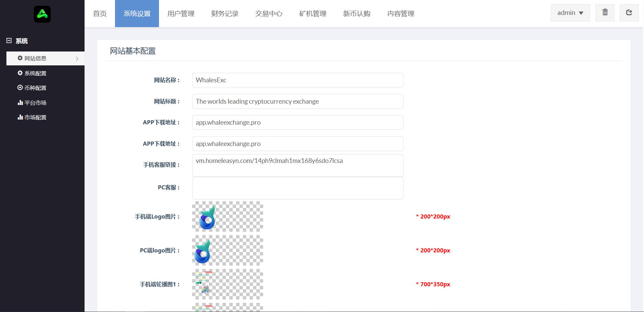
Task: Click the gear icon beside 网站信息
Action: click(20, 58)
